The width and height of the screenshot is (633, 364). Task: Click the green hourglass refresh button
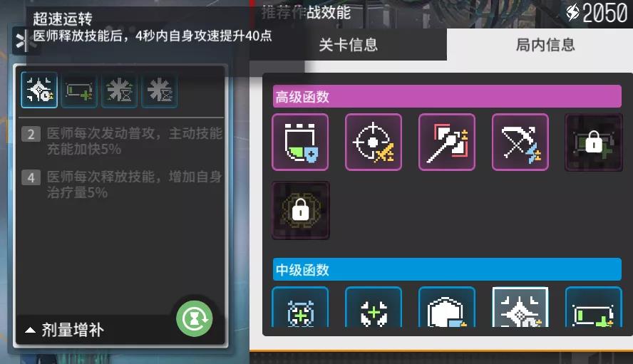coord(195,319)
